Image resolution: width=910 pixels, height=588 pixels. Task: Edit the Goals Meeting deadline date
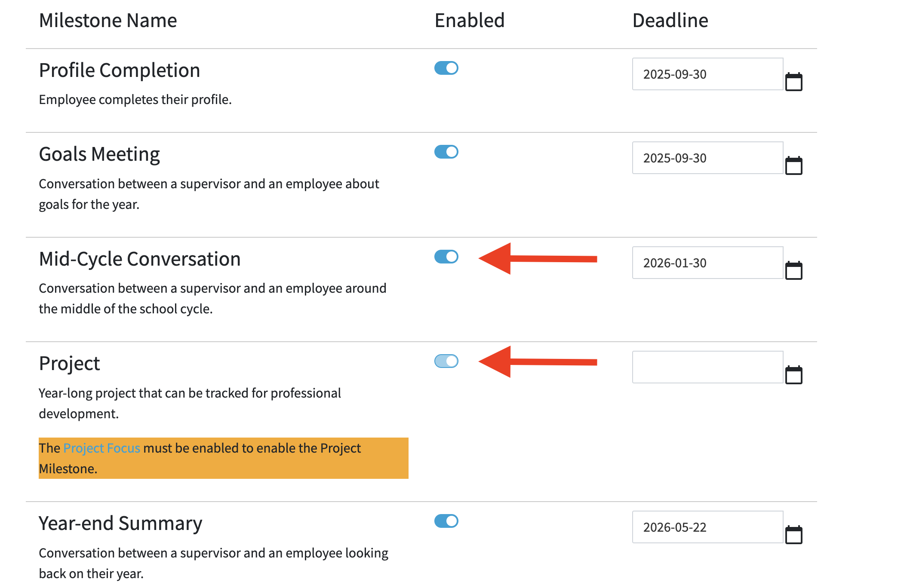(707, 158)
